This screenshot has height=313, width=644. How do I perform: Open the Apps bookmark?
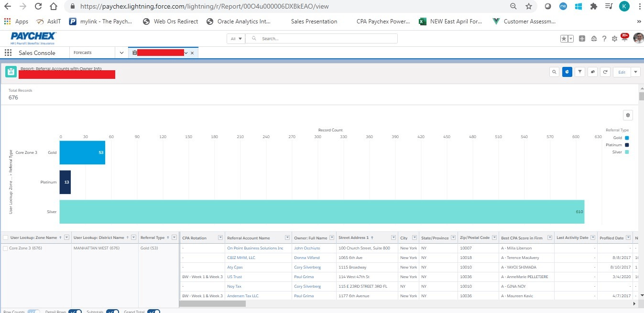pyautogui.click(x=16, y=22)
